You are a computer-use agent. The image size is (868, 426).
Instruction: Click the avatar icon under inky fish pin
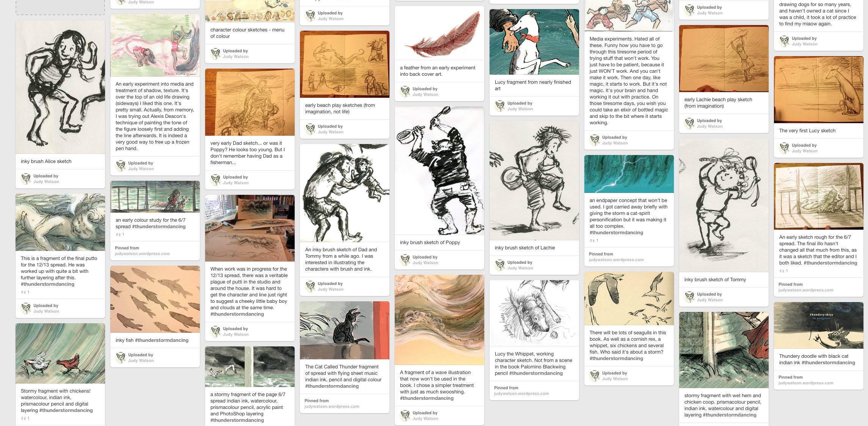tap(121, 357)
